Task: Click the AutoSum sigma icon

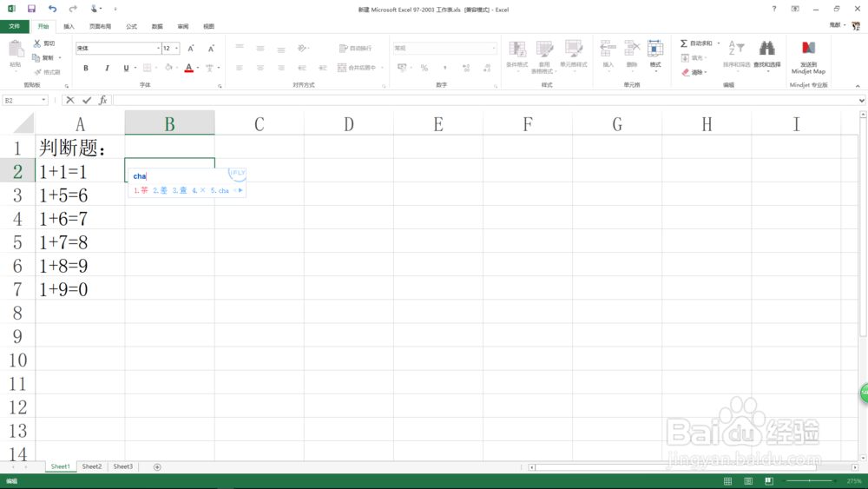Action: (x=684, y=43)
